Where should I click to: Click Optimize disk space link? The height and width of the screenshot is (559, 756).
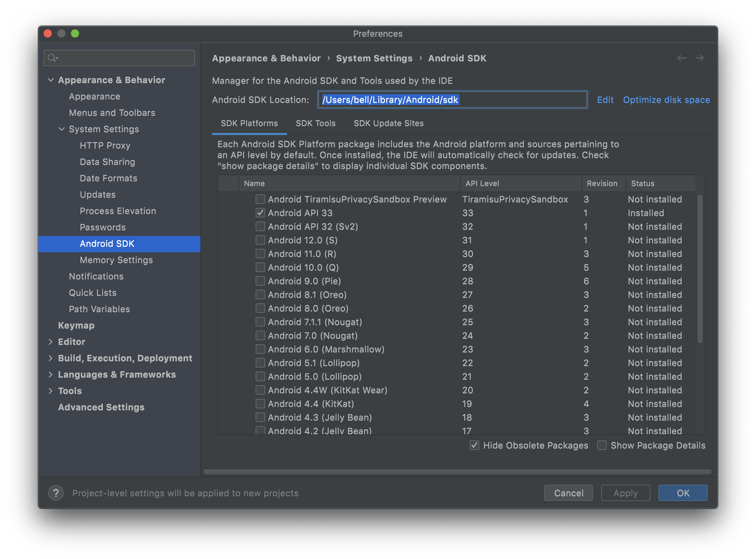point(666,100)
